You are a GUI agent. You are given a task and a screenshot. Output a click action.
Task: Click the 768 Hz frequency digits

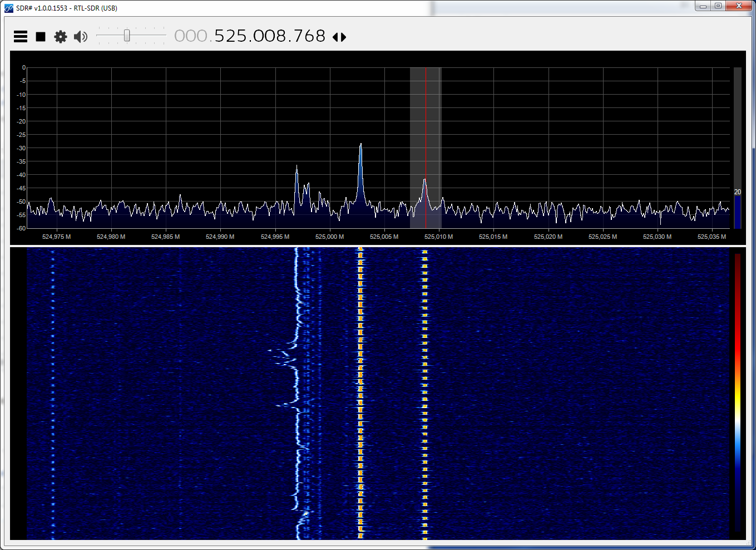310,36
